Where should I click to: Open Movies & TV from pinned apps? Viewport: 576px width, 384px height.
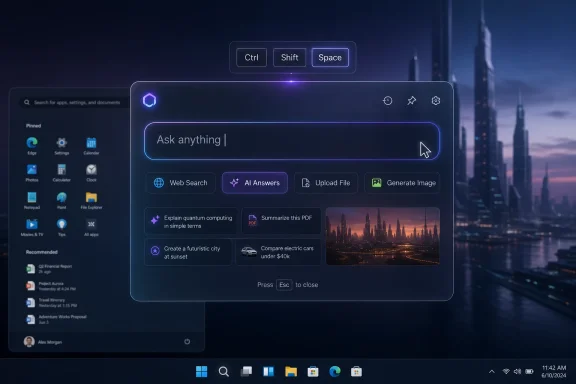click(x=32, y=227)
